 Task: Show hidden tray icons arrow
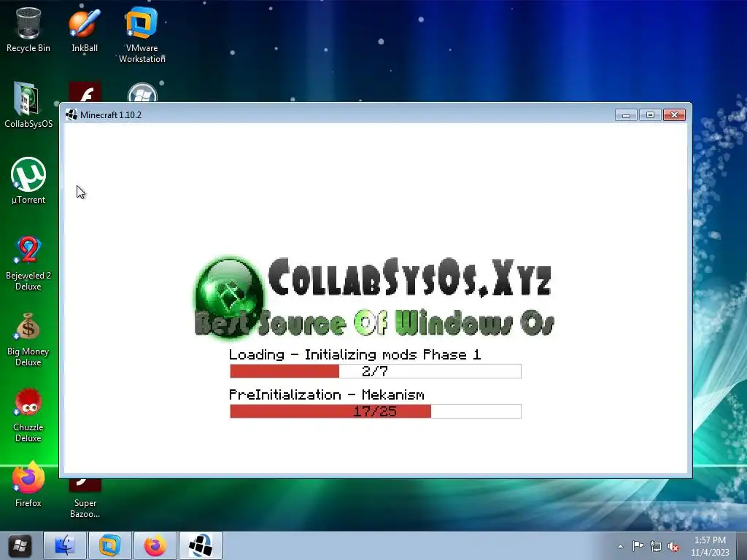coord(620,546)
